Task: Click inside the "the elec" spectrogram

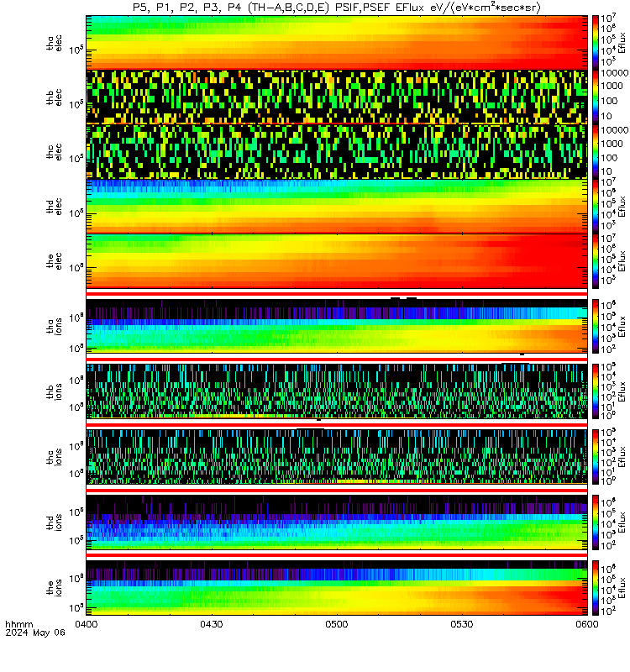Action: [337, 261]
